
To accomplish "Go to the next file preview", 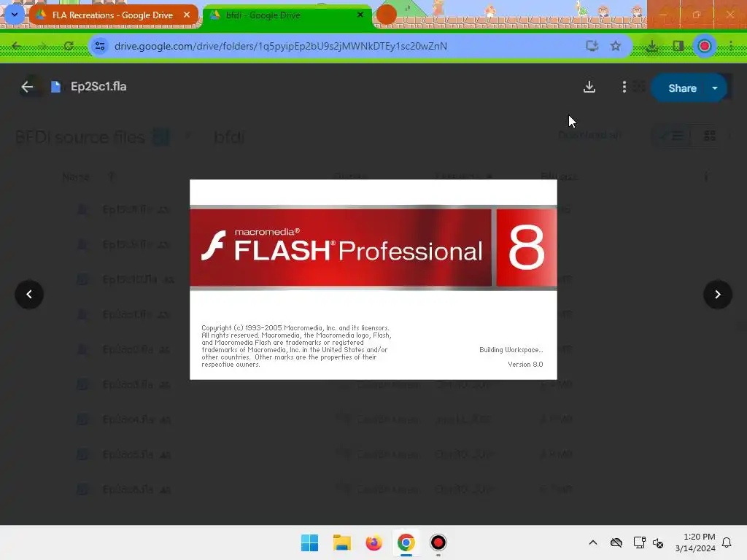I will click(x=718, y=295).
